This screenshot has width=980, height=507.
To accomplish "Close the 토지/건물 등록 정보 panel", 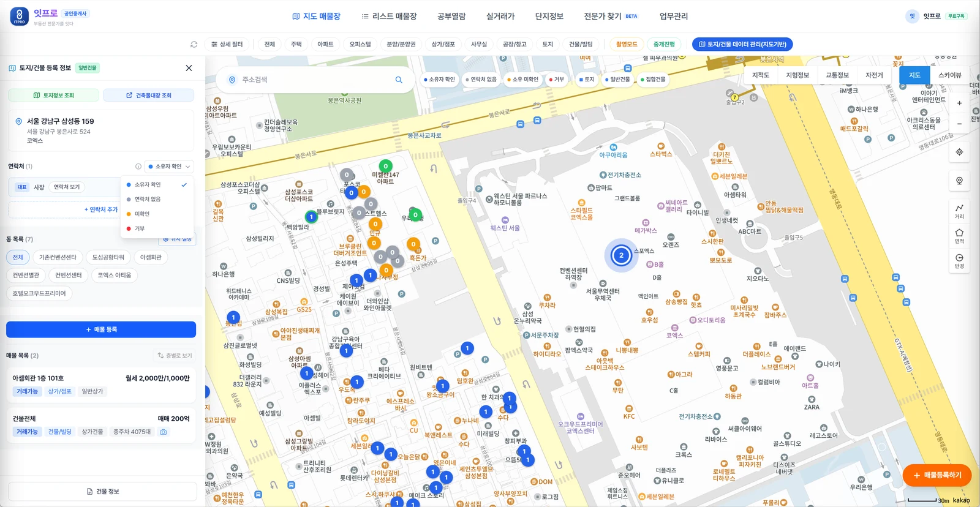I will click(189, 68).
